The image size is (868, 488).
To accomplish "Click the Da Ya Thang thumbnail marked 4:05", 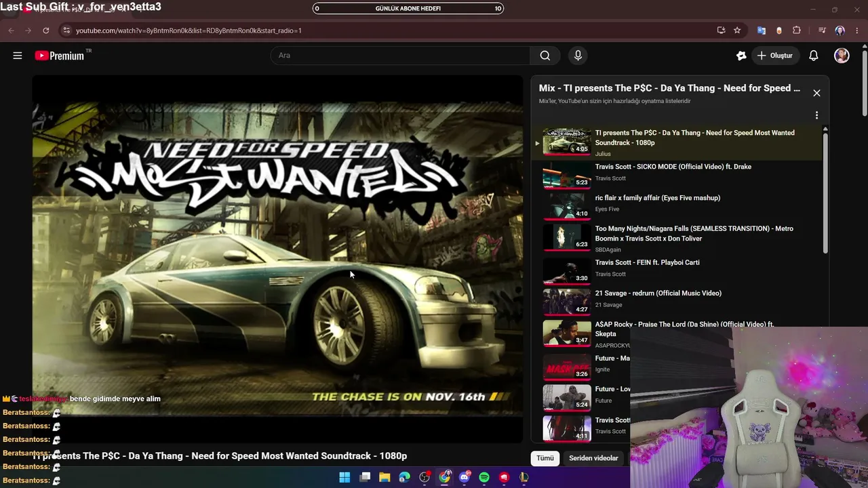I will (566, 142).
